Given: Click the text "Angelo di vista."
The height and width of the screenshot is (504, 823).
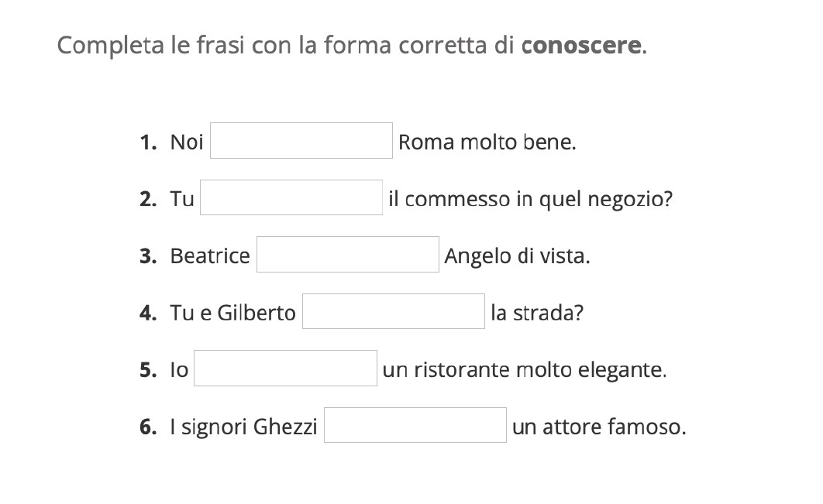Looking at the screenshot, I should (517, 256).
